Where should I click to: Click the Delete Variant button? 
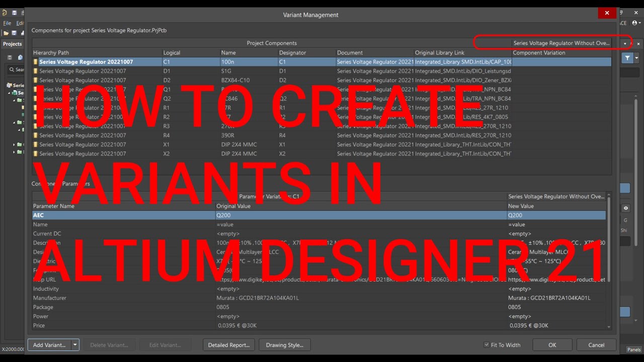click(x=109, y=345)
